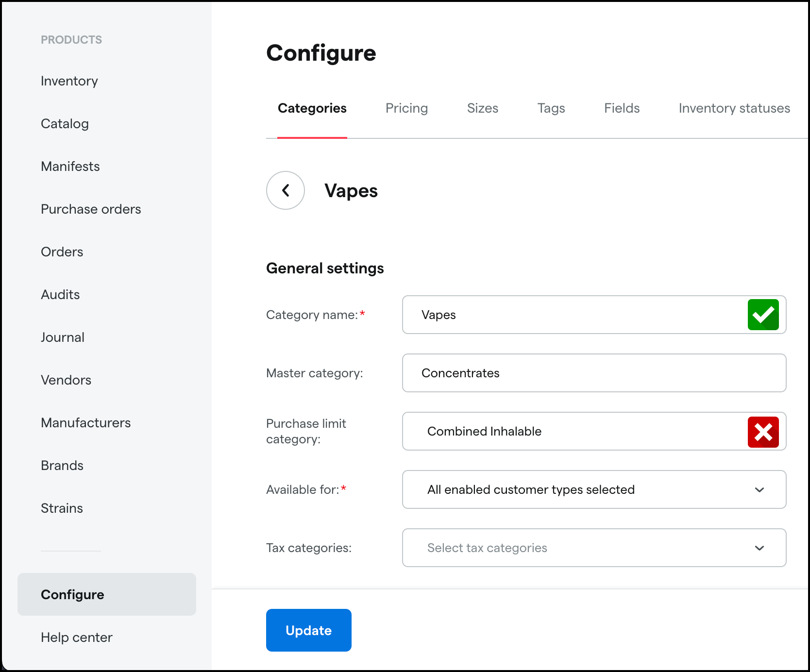Open the Manifests section in the sidebar
The width and height of the screenshot is (810, 672).
[70, 166]
